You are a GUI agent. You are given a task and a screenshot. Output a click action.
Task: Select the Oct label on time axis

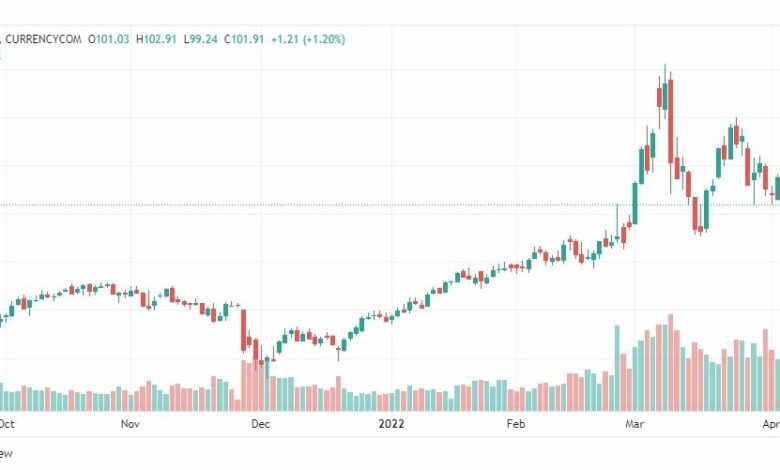[x=6, y=424]
